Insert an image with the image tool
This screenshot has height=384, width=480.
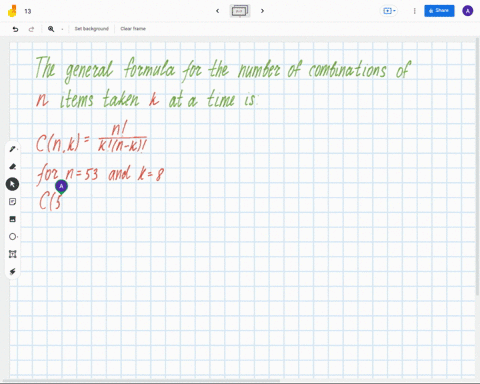(13, 219)
